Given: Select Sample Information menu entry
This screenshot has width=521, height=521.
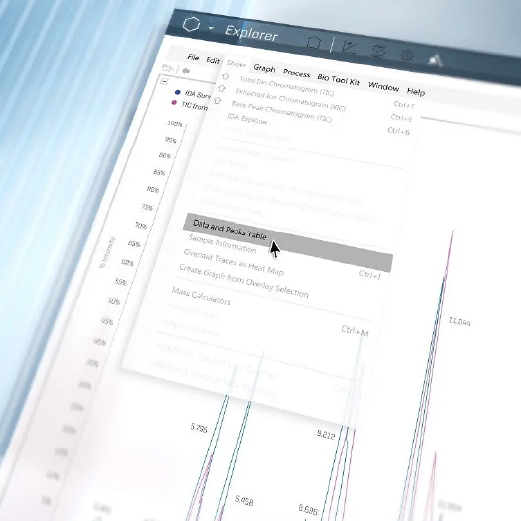Looking at the screenshot, I should (x=222, y=243).
